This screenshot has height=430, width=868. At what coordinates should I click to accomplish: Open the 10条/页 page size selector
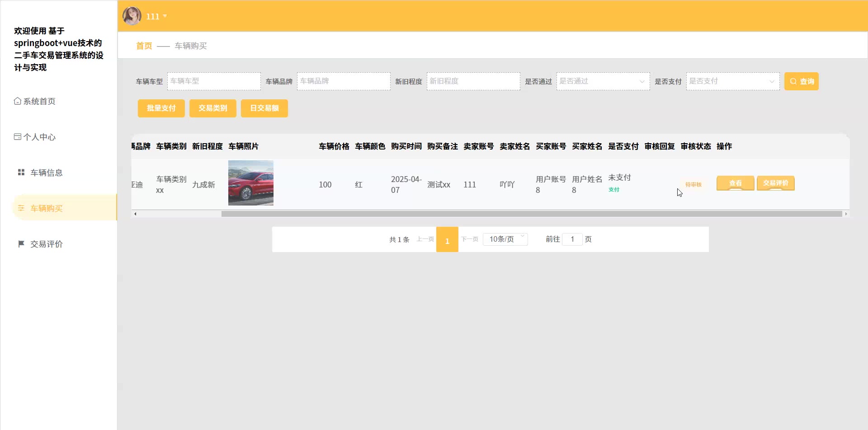click(x=505, y=239)
